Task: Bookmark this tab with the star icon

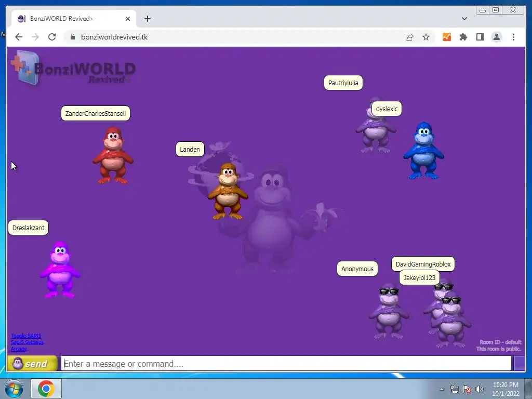Action: click(426, 37)
